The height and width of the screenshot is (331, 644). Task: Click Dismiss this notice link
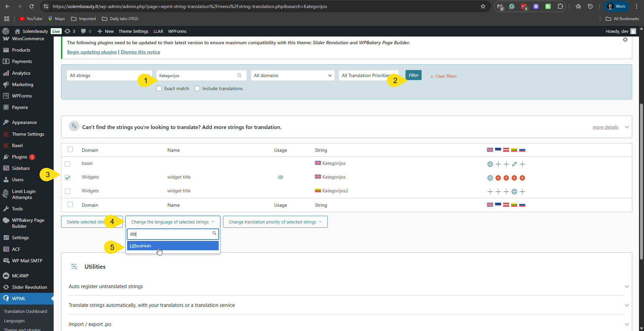[x=140, y=52]
